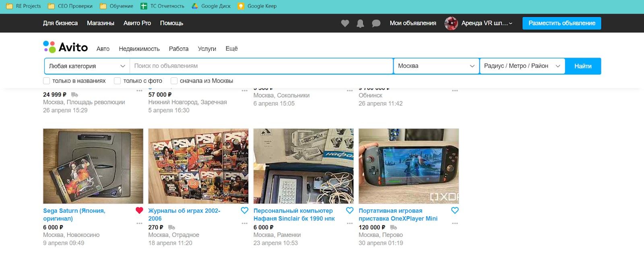Open 'Персональный компьютер Нафаня Sinclair' listing title
Image resolution: width=644 pixels, height=259 pixels.
(294, 215)
